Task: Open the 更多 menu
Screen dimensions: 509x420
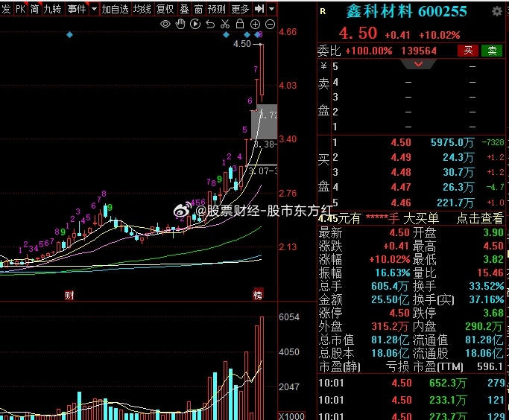Action: (x=239, y=9)
